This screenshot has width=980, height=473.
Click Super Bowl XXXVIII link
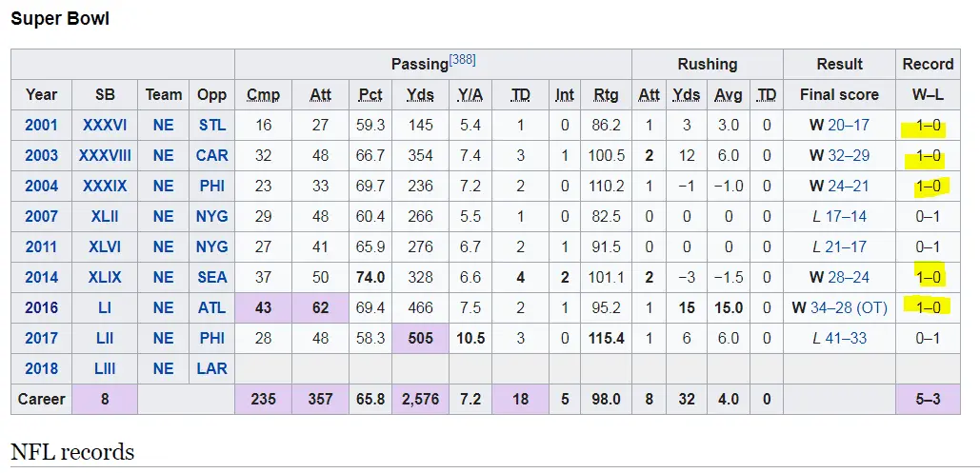[x=105, y=155]
